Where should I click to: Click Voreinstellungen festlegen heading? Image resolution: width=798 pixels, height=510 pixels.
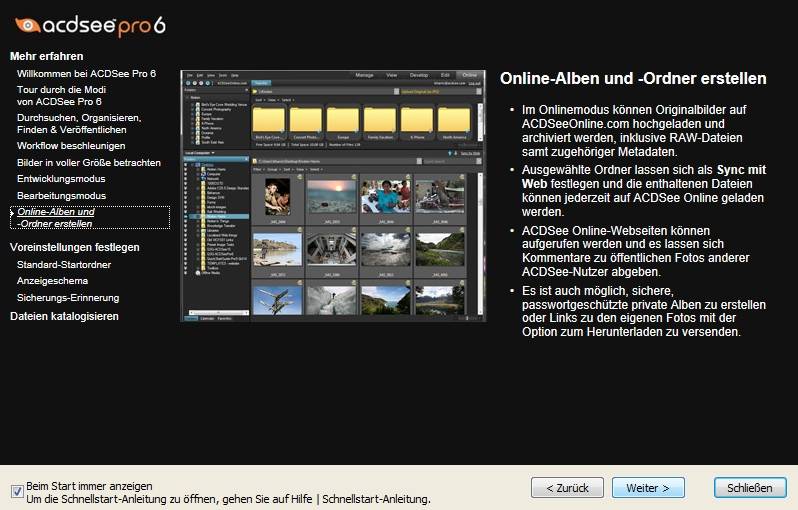[x=74, y=247]
